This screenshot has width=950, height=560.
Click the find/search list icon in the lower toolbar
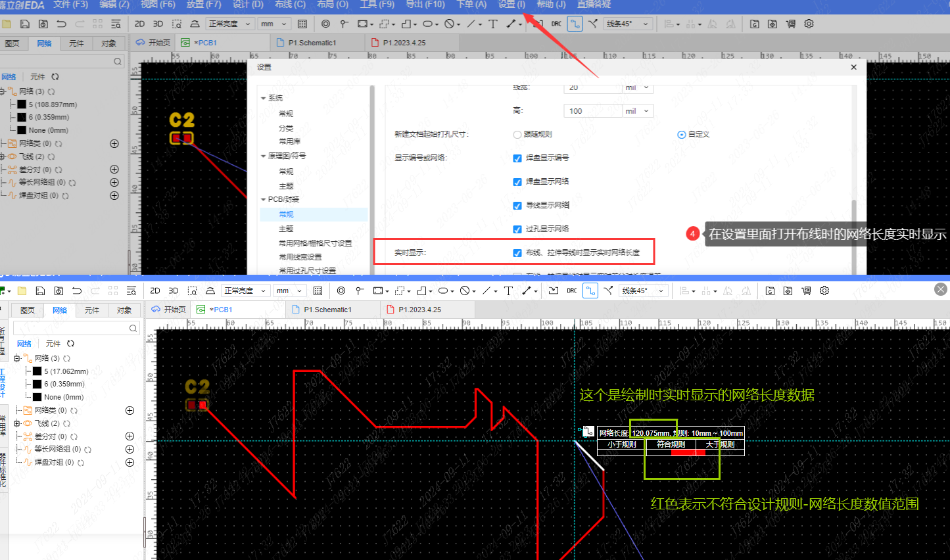(131, 291)
